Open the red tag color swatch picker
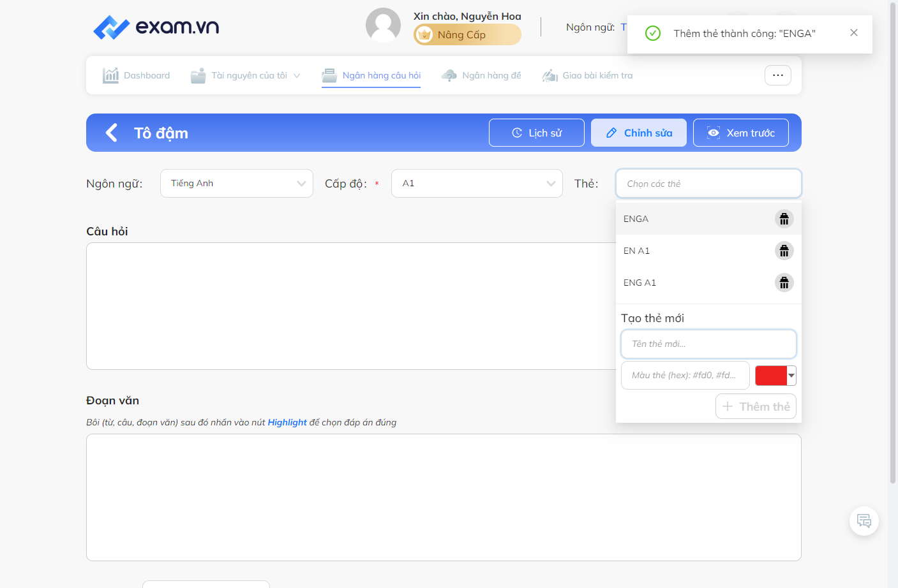Image resolution: width=898 pixels, height=588 pixels. tap(775, 376)
